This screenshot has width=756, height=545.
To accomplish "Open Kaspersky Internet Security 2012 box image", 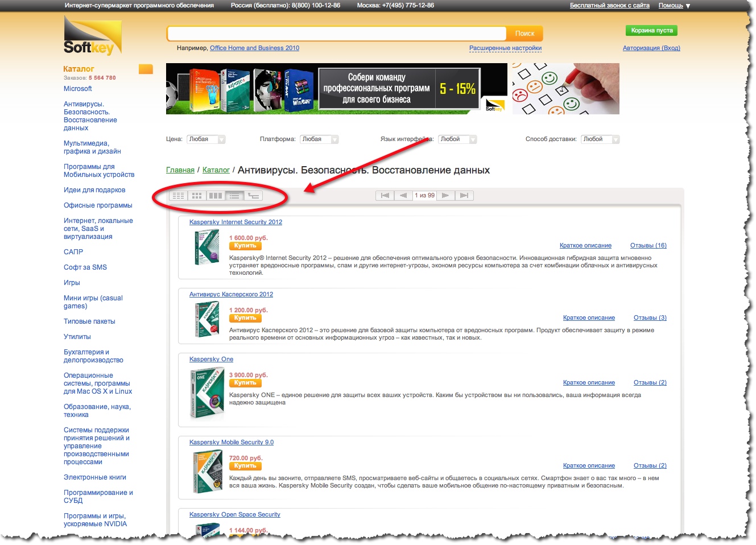I will click(206, 246).
